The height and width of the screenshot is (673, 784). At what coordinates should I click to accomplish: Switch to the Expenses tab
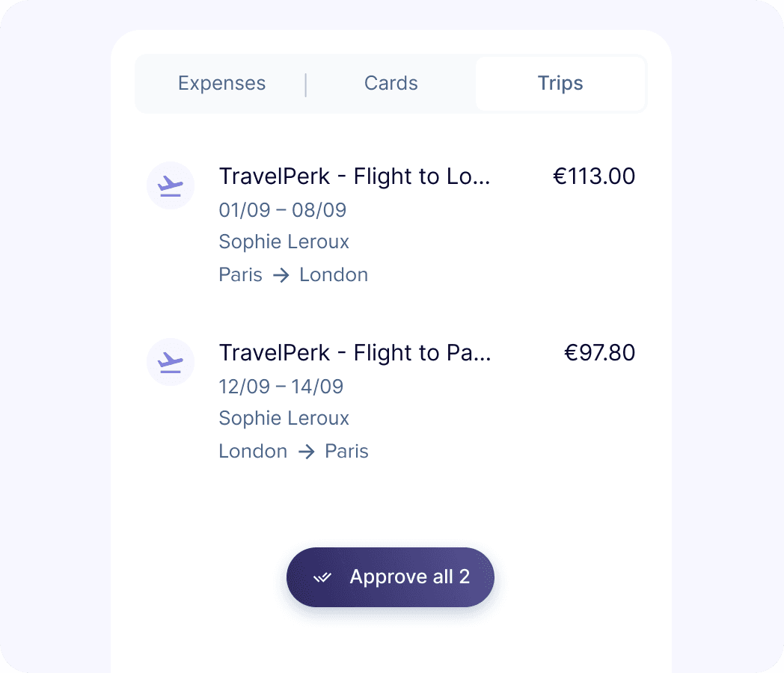tap(221, 83)
